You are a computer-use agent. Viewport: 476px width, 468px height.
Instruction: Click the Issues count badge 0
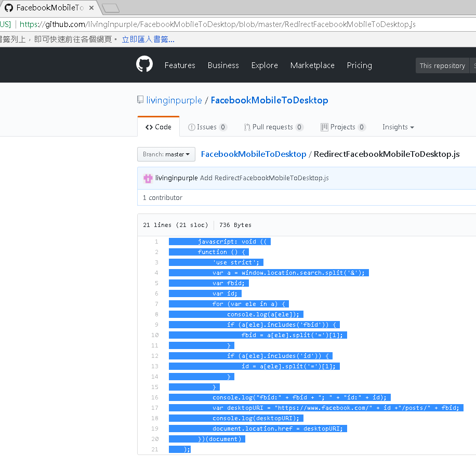[223, 127]
